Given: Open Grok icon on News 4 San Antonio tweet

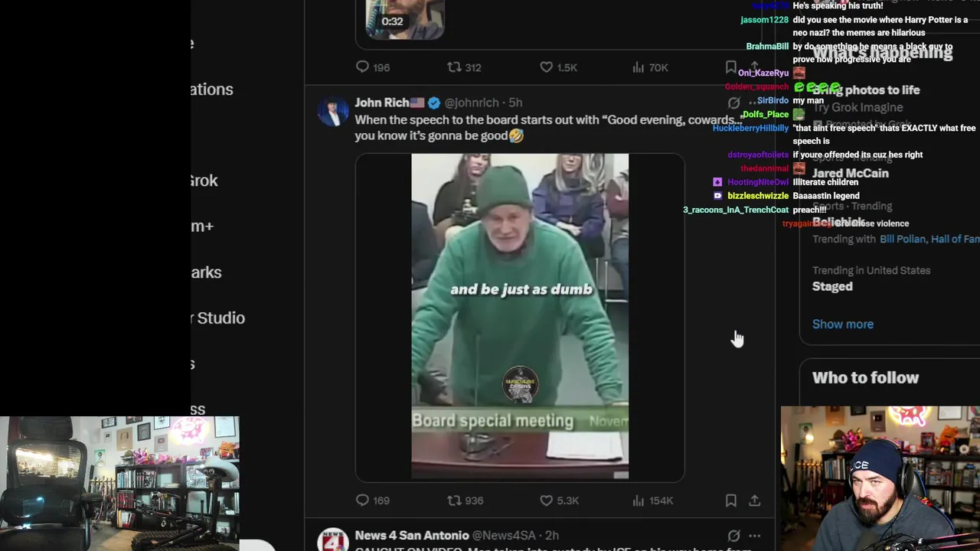Looking at the screenshot, I should (733, 536).
